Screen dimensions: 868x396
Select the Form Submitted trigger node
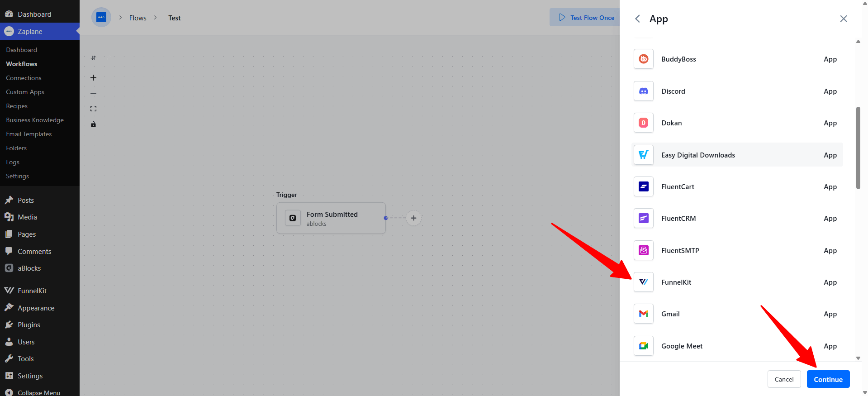click(x=331, y=218)
